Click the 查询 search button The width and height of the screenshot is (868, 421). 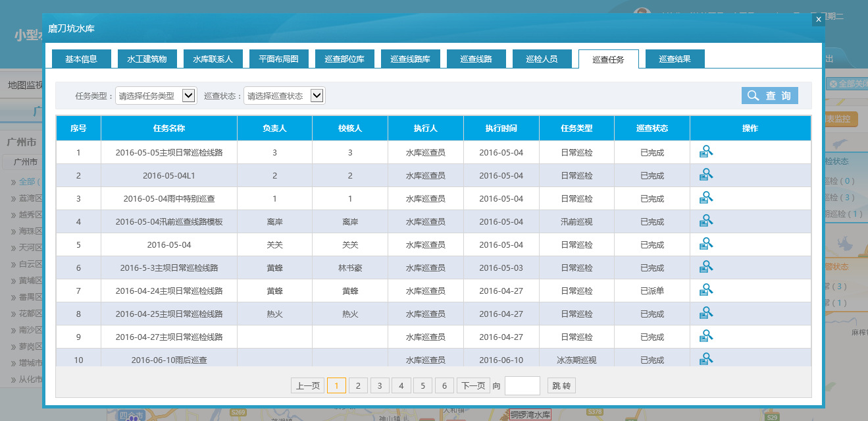(x=770, y=96)
